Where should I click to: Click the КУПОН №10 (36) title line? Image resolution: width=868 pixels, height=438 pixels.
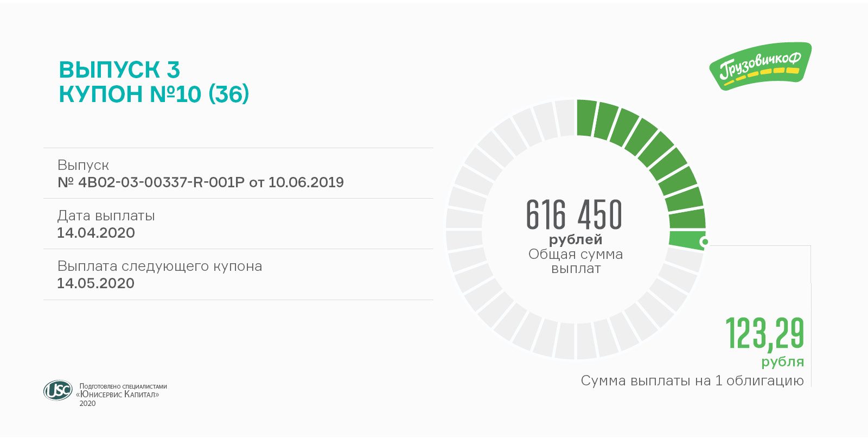click(x=154, y=94)
